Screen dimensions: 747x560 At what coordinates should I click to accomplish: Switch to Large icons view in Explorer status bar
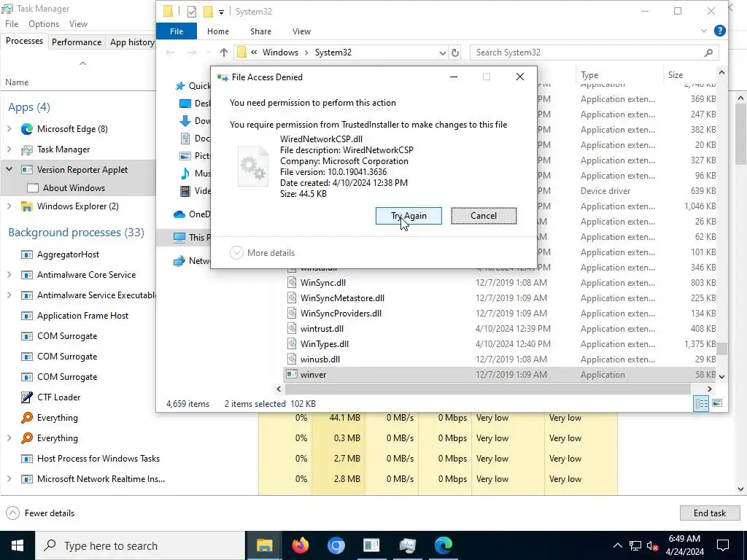tap(717, 404)
